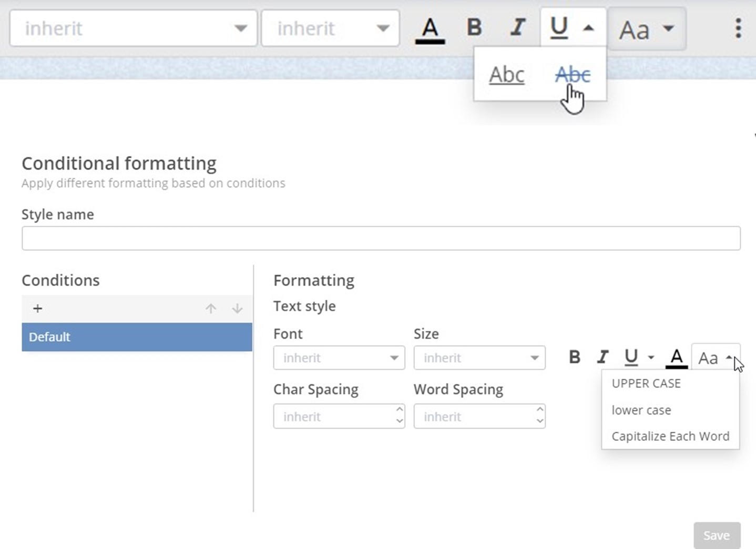This screenshot has width=756, height=549.
Task: Choose UPPER CASE from the menu
Action: [646, 383]
